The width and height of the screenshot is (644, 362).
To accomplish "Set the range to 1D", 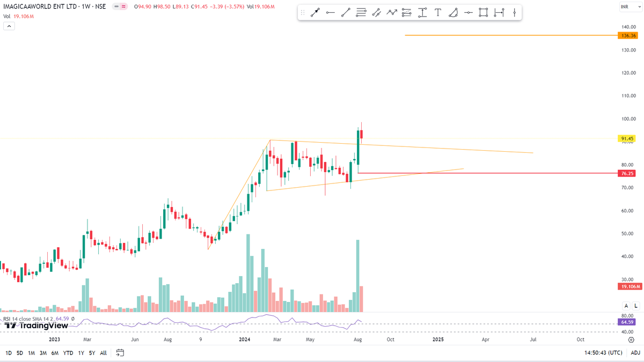I will [9, 353].
